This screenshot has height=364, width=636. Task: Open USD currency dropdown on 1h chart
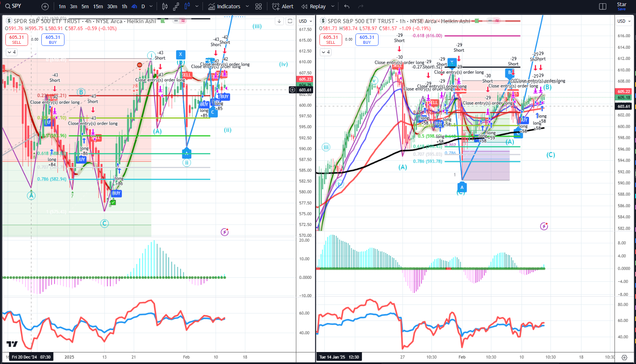[x=624, y=21]
